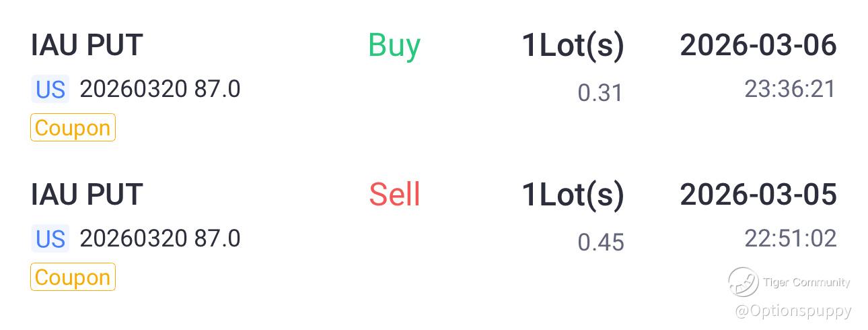Open the first IAU PUT order title
The height and width of the screenshot is (330, 868).
[87, 46]
